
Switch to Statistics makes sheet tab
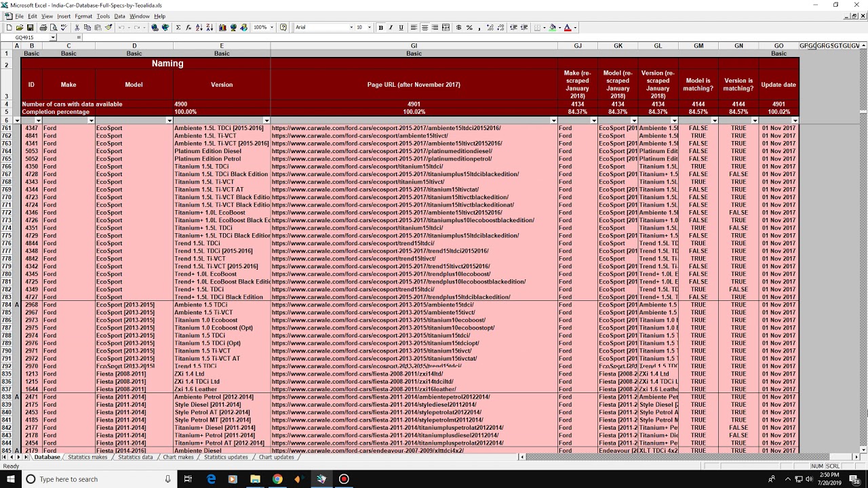pos(87,457)
